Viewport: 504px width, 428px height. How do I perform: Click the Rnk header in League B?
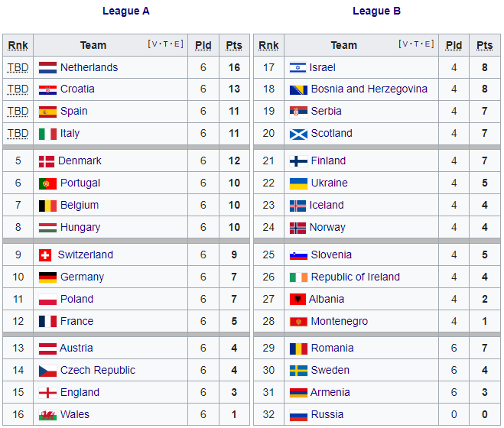click(x=268, y=46)
